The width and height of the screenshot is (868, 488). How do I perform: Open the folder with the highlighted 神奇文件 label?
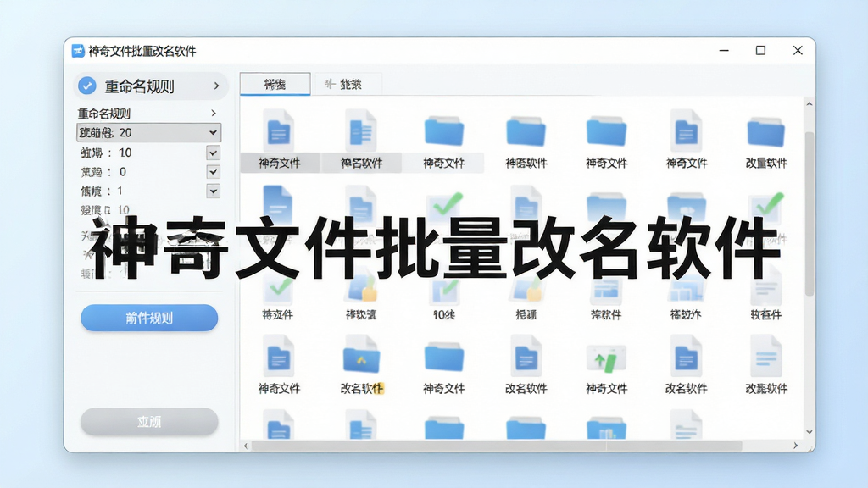(x=443, y=131)
